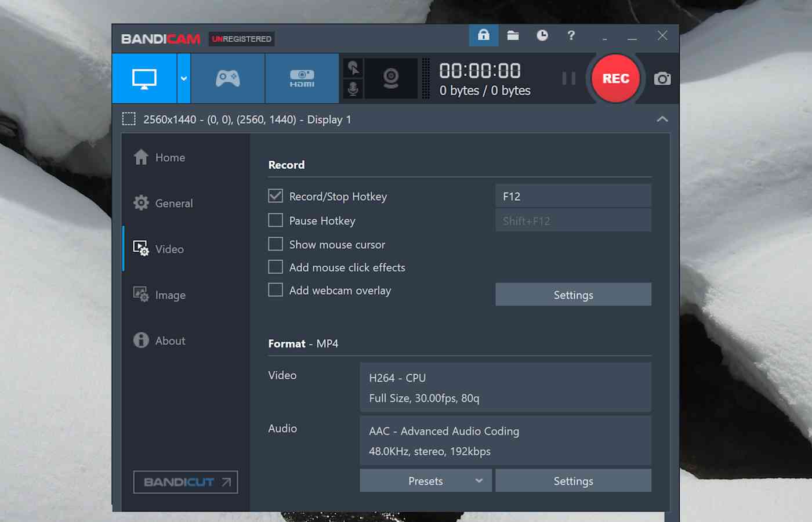
Task: Enable Show mouse cursor
Action: [275, 244]
